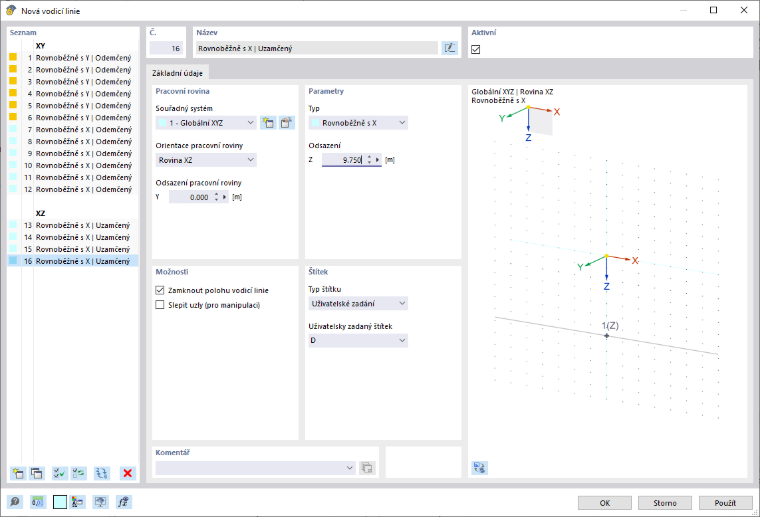Open the help search icon bottom bar
Screen dimensions: 760x517
click(x=15, y=502)
